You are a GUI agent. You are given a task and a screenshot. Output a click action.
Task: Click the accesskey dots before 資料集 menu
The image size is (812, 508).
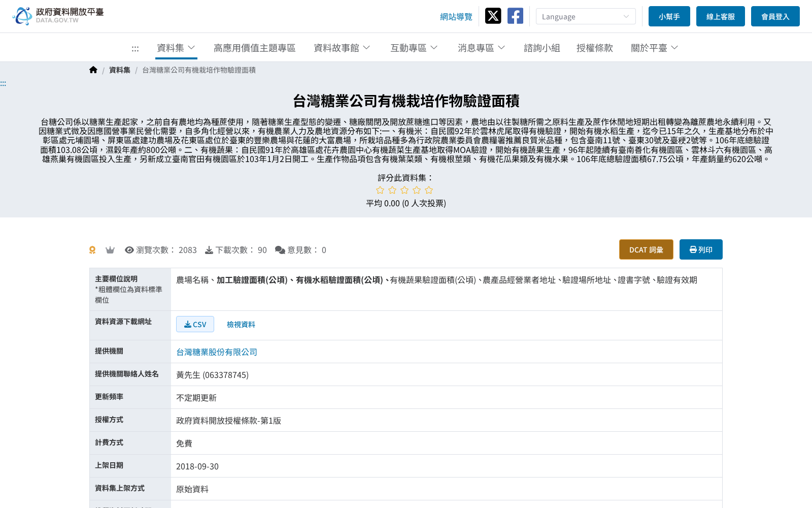135,49
